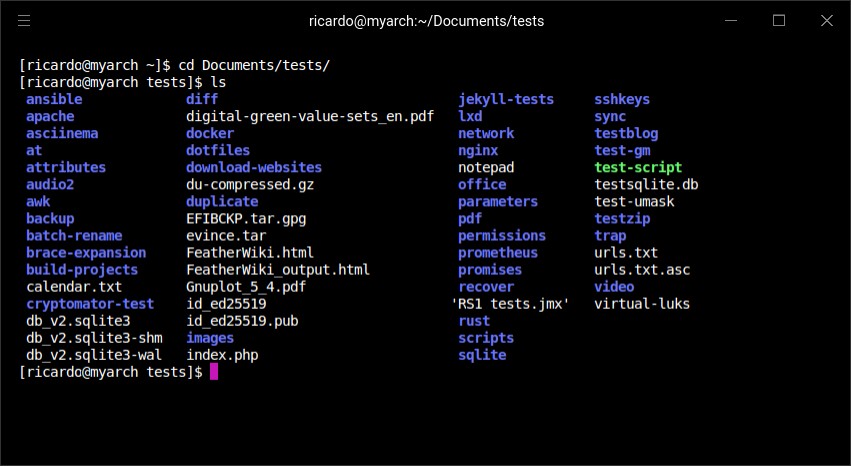Click the 'build-projects' directory name
The height and width of the screenshot is (466, 851).
point(82,270)
